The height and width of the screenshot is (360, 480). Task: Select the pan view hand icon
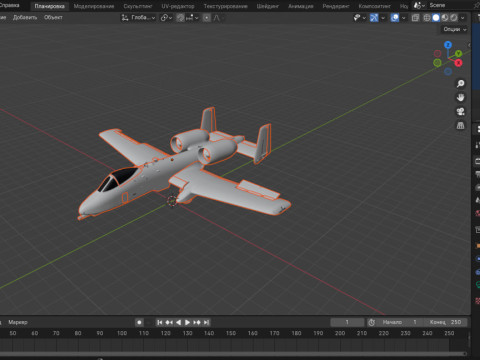coord(460,97)
